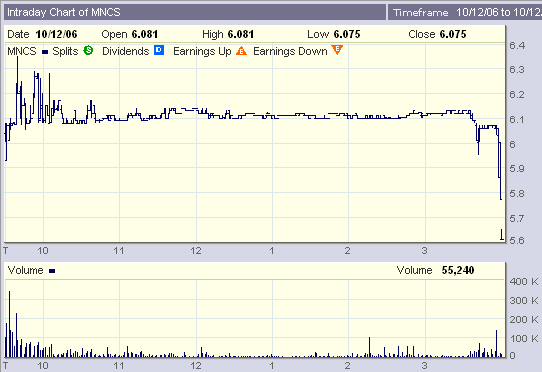The image size is (542, 372).
Task: Click the Close 6.075 price value
Action: pyautogui.click(x=453, y=34)
